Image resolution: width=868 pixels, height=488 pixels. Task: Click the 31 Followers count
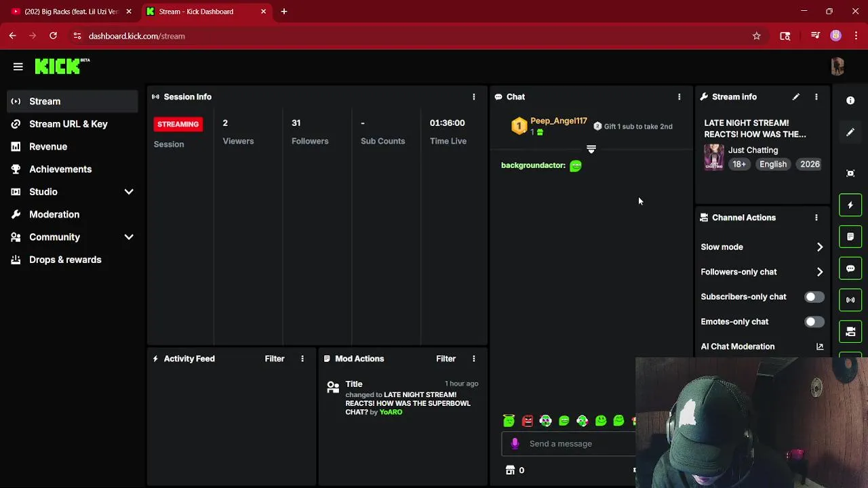(x=296, y=123)
